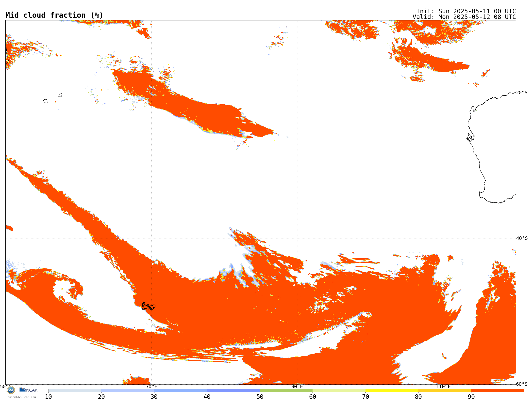Click the Kerguelen island outline near 70°E

[x=149, y=306]
